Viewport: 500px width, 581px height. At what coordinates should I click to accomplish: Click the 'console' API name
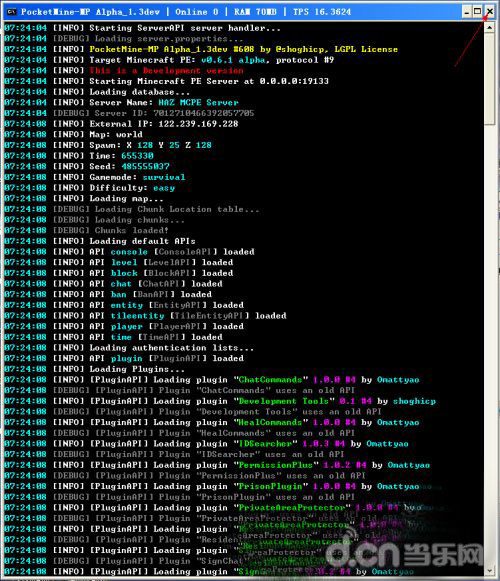click(x=129, y=252)
